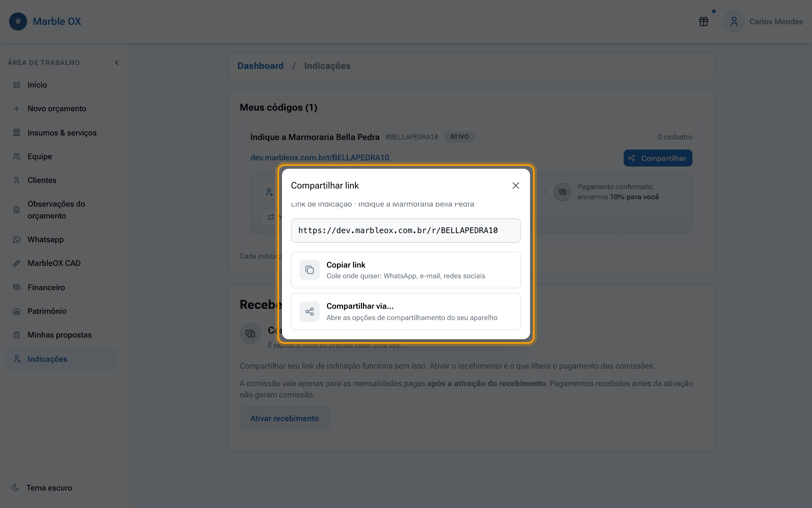Click the add-user step icon
The height and width of the screenshot is (508, 812).
pos(269,192)
